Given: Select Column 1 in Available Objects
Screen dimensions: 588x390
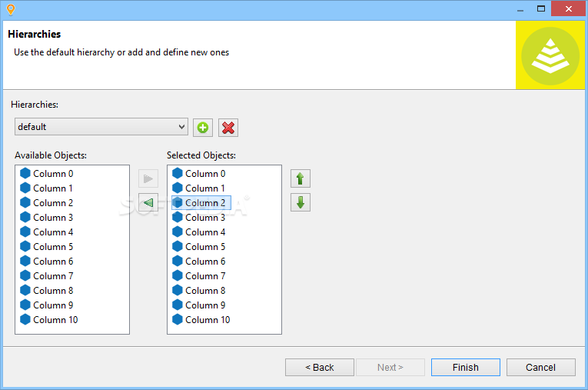Looking at the screenshot, I should pos(46,188).
